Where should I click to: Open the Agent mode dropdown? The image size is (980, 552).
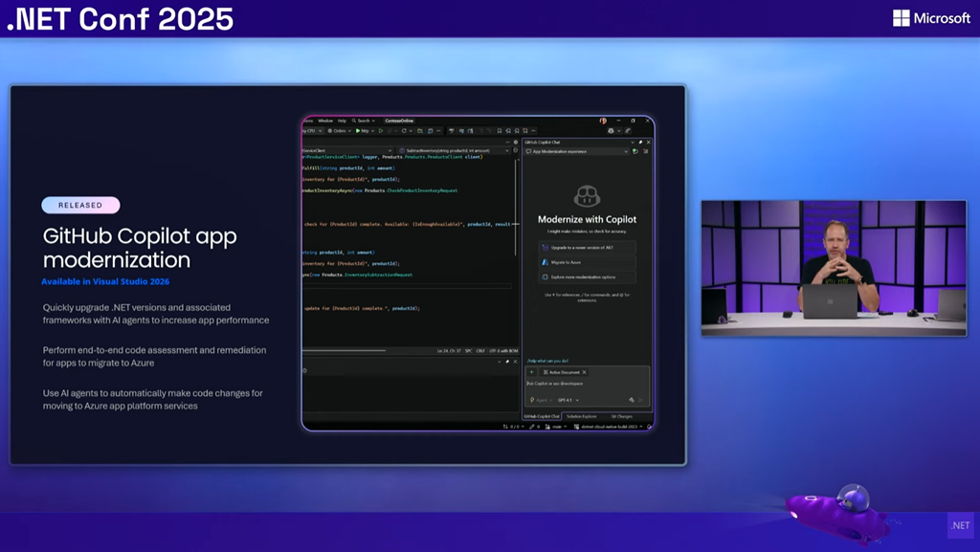pyautogui.click(x=540, y=400)
